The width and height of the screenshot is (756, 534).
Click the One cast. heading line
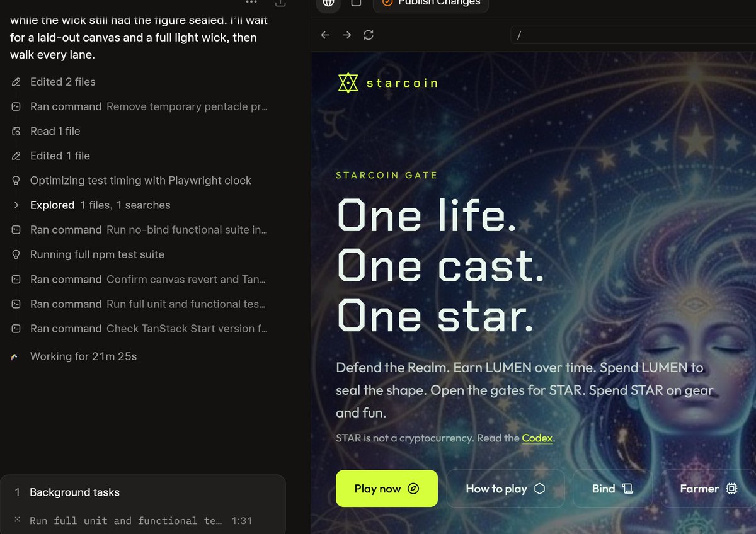440,264
